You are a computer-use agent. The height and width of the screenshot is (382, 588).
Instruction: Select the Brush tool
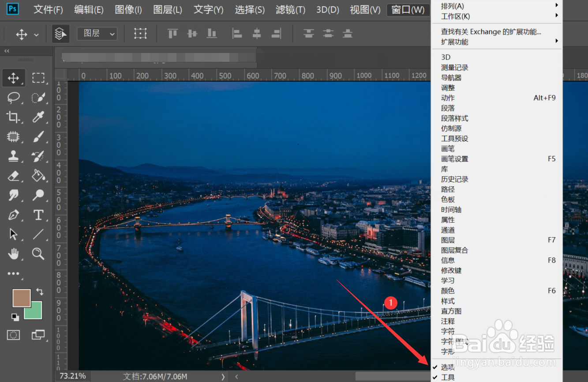coord(38,136)
